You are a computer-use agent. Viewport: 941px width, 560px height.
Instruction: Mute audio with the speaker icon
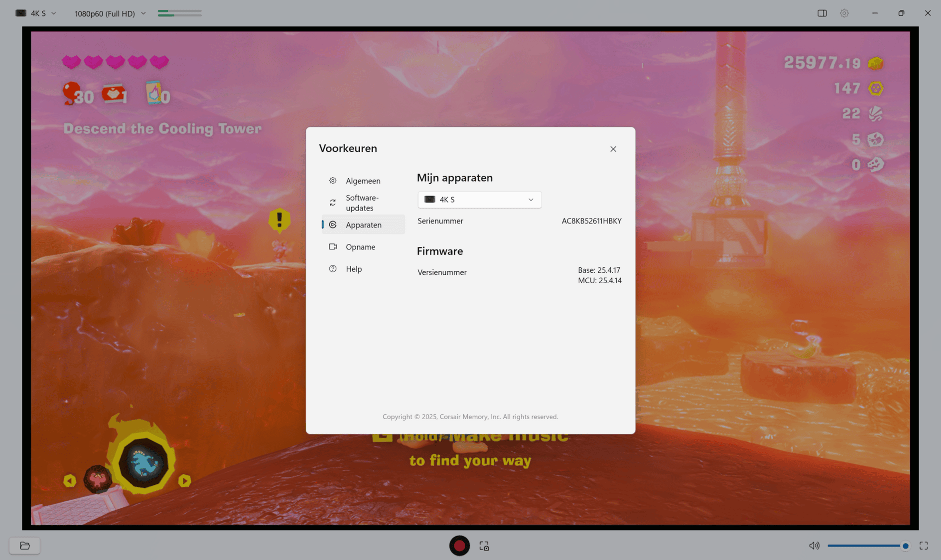click(x=814, y=546)
